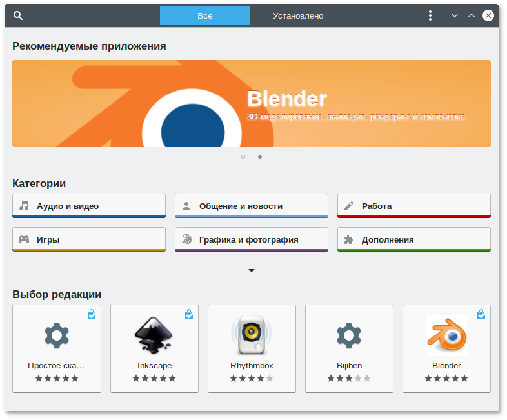Click the Rhythmbox app name
507x420 pixels.
click(x=252, y=366)
